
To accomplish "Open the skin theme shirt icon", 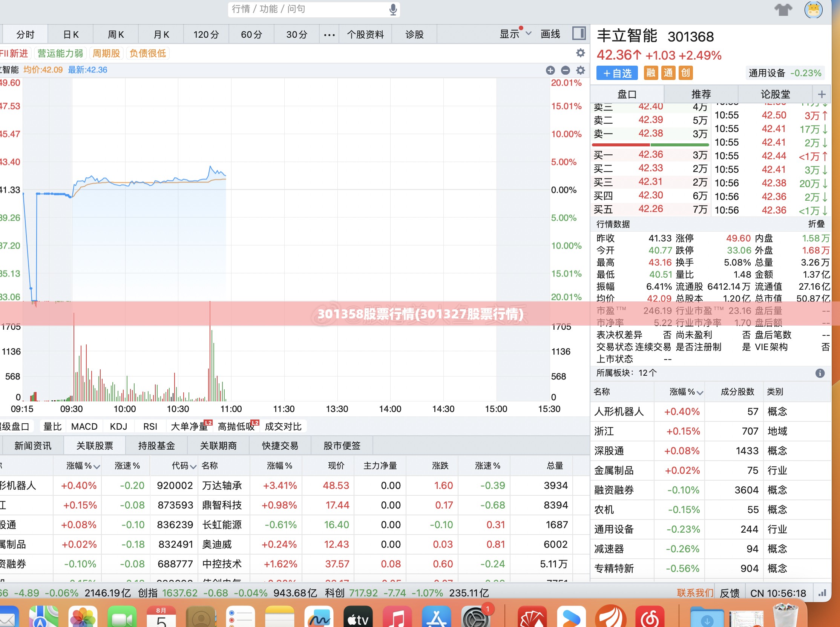I will click(783, 9).
